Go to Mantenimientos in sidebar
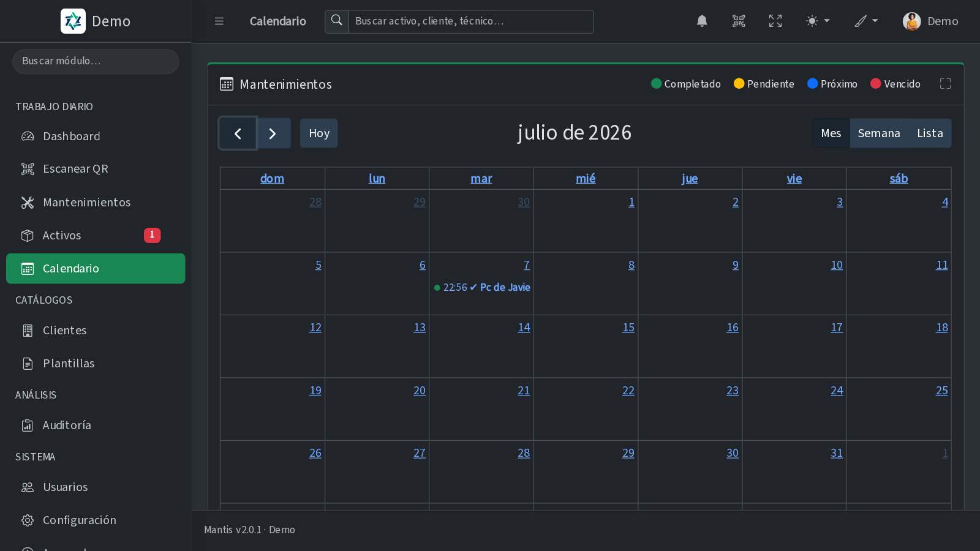This screenshot has height=551, width=980. (x=96, y=202)
